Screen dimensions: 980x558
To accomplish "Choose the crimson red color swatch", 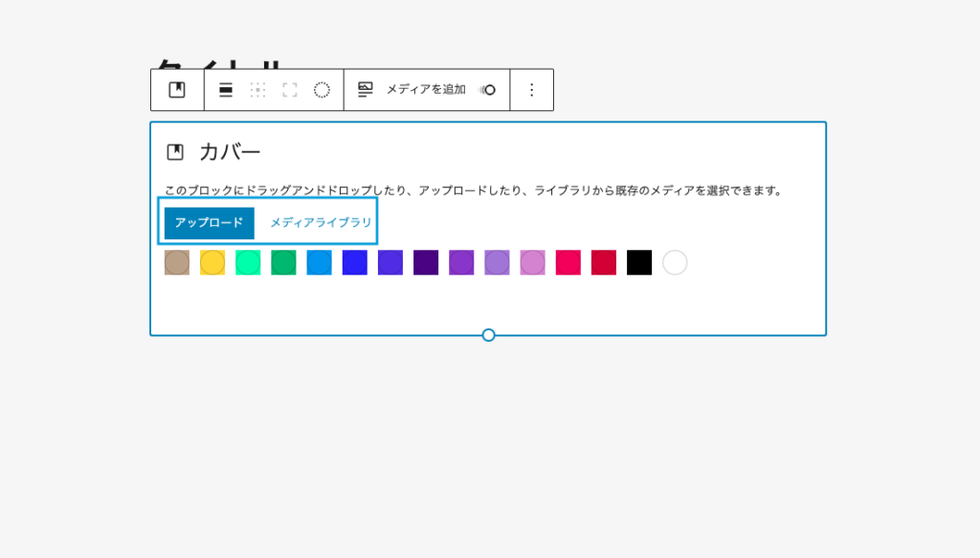I will click(604, 262).
